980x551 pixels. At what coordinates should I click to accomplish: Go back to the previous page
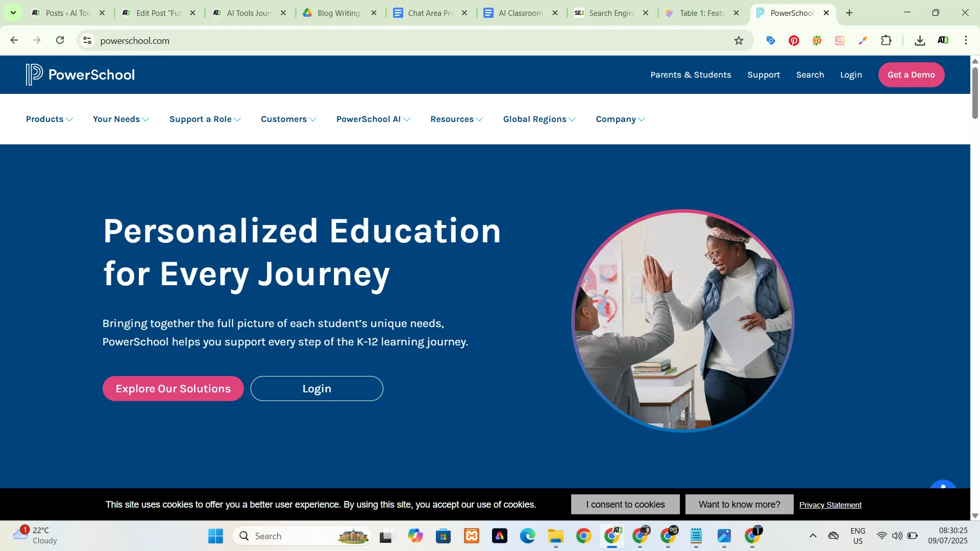click(x=14, y=40)
